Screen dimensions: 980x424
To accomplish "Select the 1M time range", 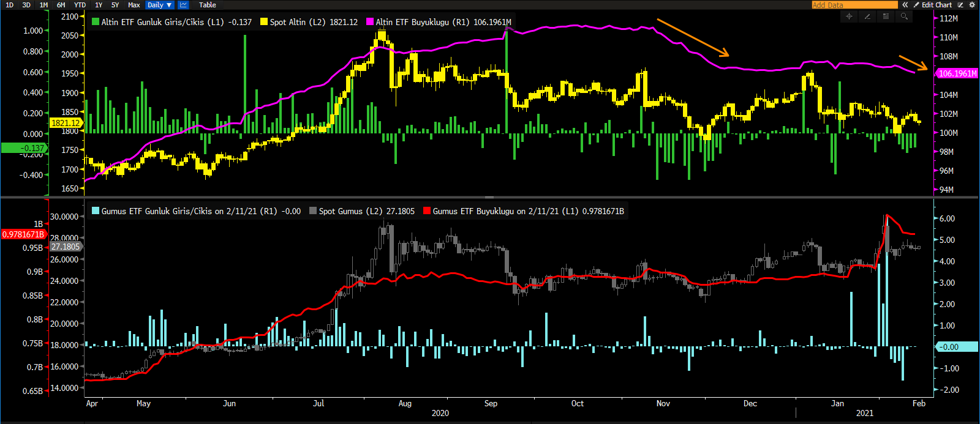I will (x=43, y=5).
